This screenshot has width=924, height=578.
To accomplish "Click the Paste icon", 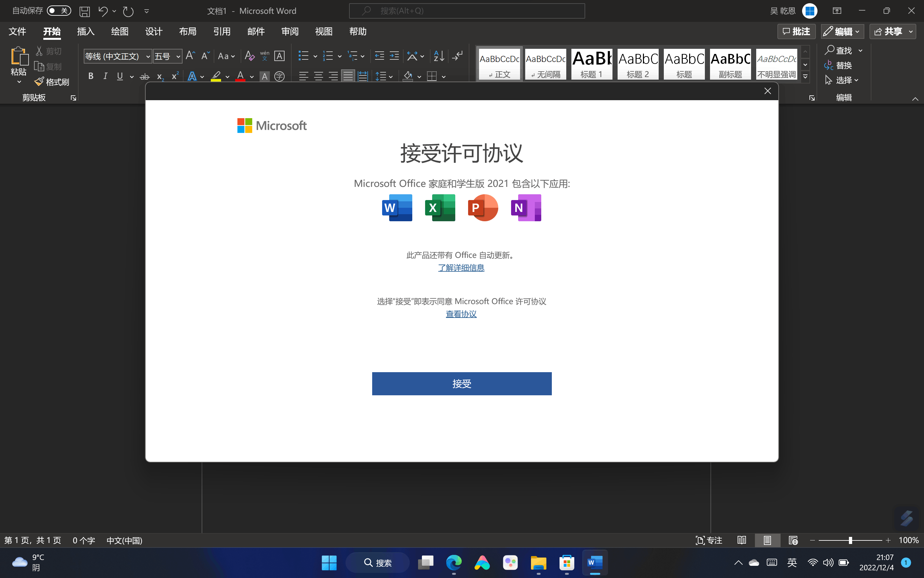I will [19, 61].
